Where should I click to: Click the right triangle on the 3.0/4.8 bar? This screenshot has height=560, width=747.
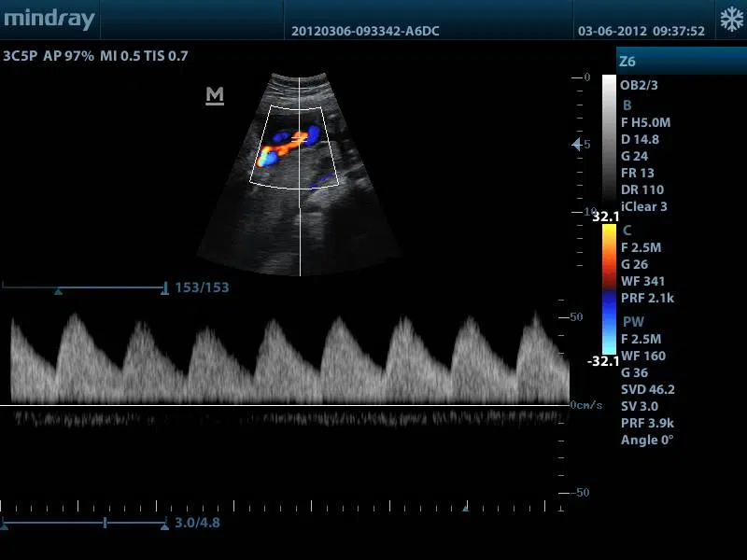(164, 525)
